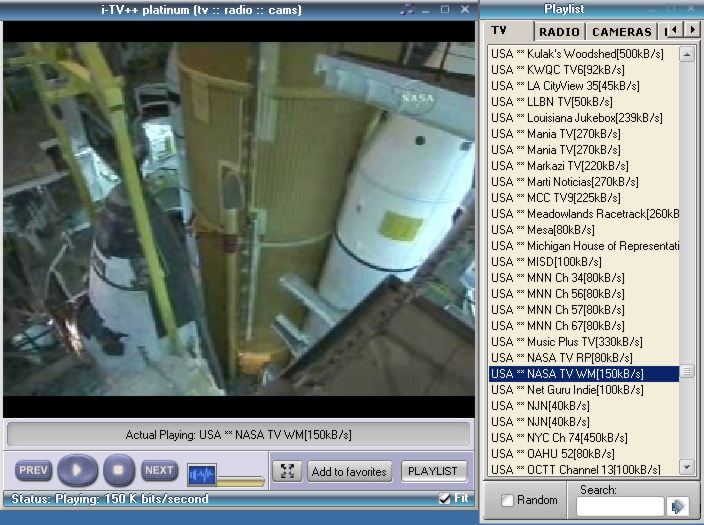Select USA ** Net Guru Indie[100kB/s]
Screen dimensions: 704x525
click(x=584, y=390)
